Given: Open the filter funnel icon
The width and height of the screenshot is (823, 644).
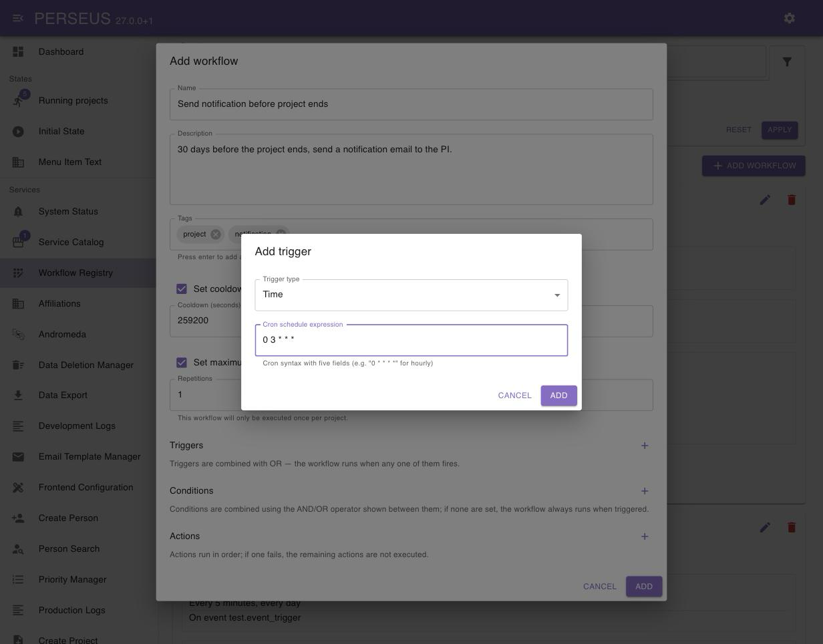Looking at the screenshot, I should coord(787,62).
